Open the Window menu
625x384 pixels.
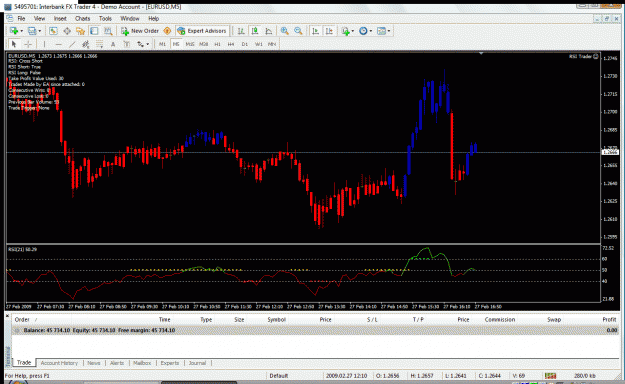130,18
